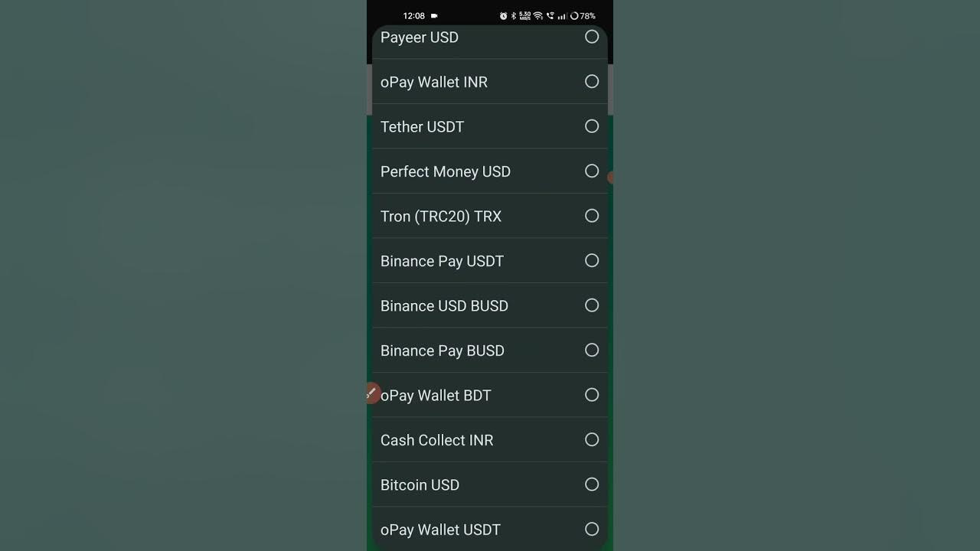The image size is (980, 551).
Task: Tap the Bluetooth status icon
Action: click(514, 16)
